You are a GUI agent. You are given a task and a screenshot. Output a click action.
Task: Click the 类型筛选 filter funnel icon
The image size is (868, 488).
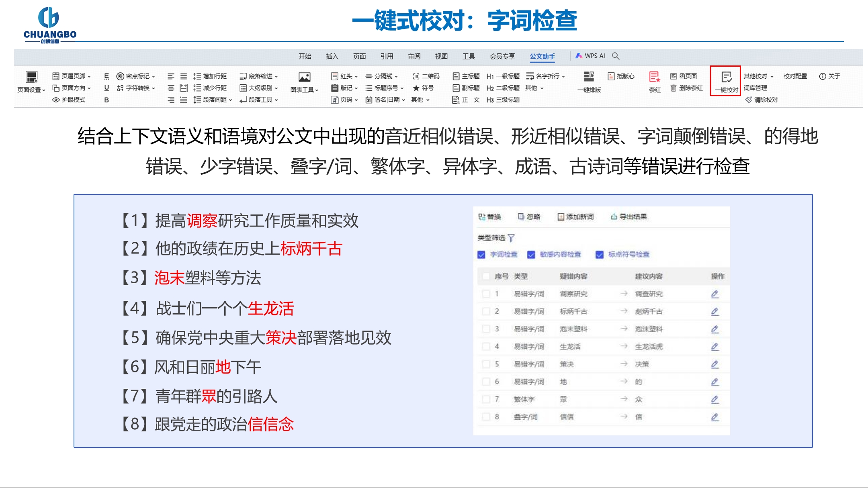[511, 238]
